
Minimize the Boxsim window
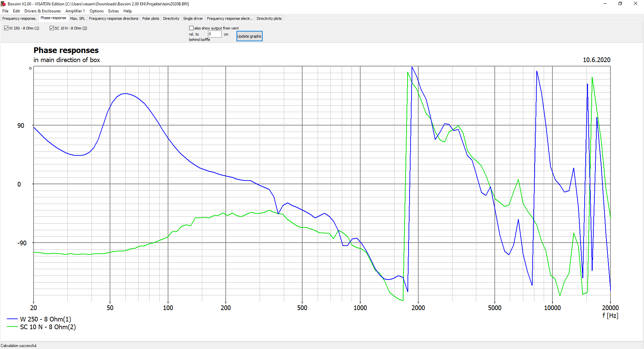click(605, 4)
